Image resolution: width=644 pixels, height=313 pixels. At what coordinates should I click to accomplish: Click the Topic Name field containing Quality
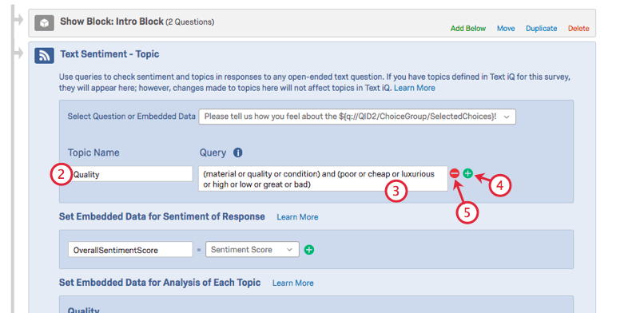point(130,174)
